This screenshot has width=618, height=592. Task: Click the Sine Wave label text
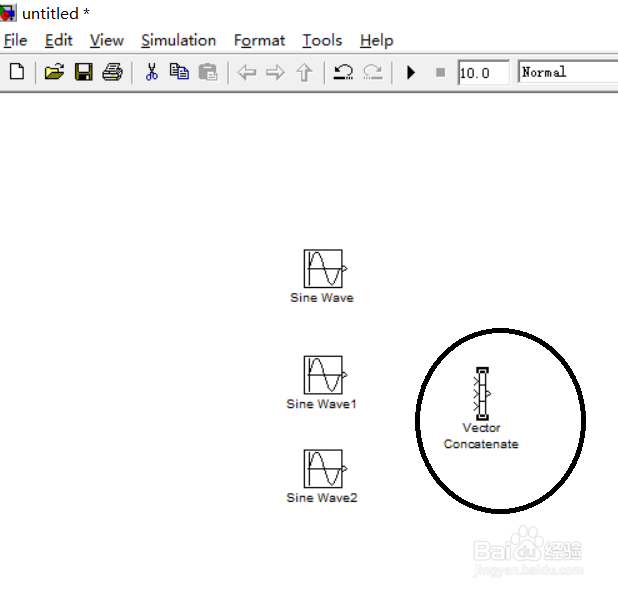coord(322,298)
